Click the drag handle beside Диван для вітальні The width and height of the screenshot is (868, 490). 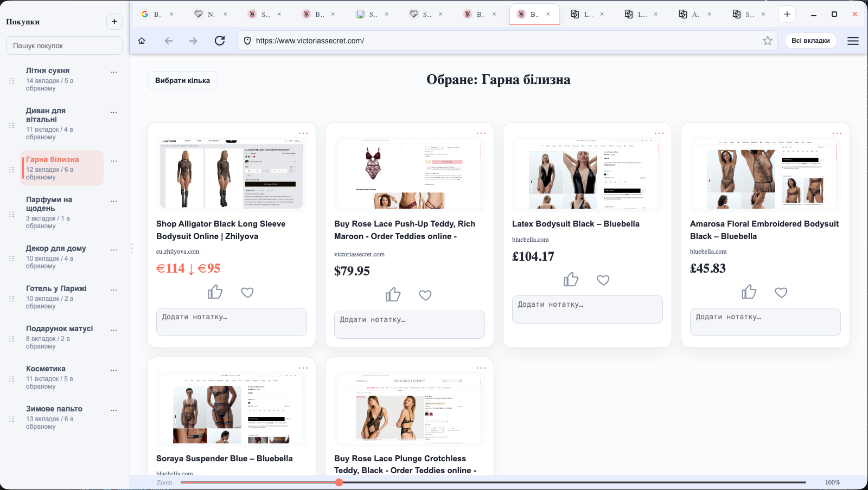pos(11,125)
